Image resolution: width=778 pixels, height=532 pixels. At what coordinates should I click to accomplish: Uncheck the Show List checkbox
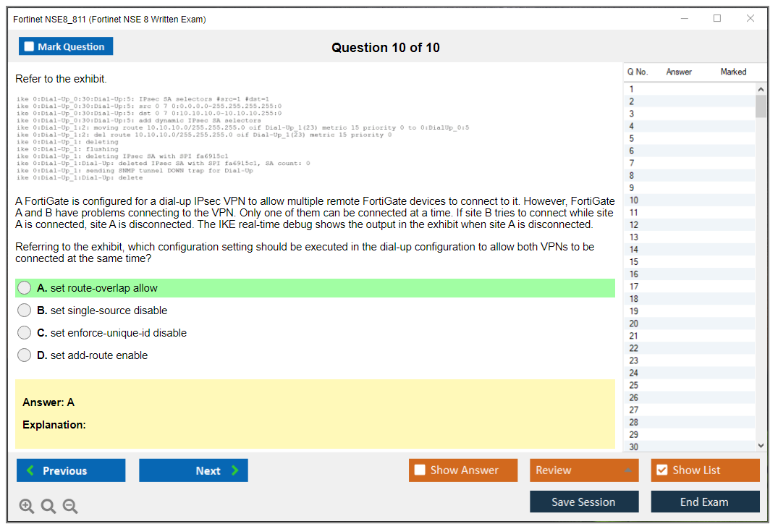click(661, 470)
